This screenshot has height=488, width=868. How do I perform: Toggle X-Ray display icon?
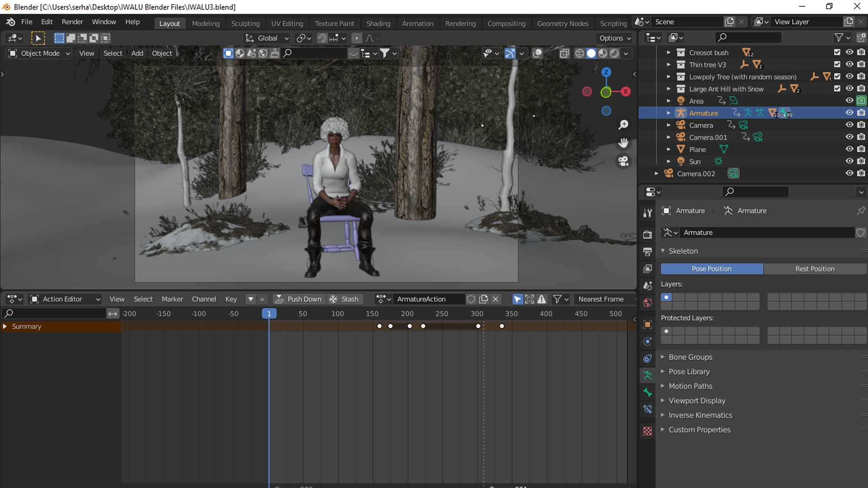coord(564,53)
